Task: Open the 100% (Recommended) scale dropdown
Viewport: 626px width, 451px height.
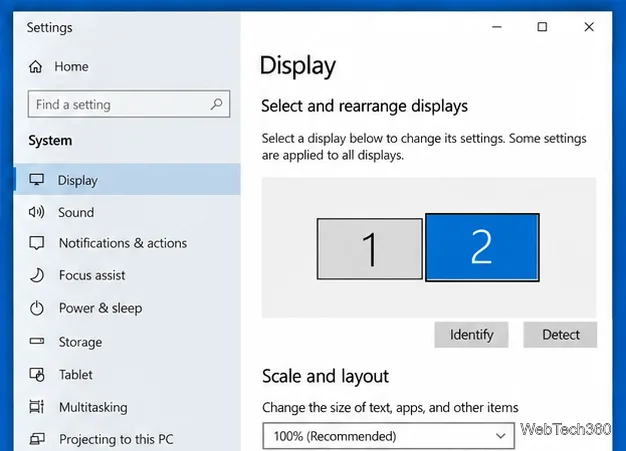Action: 388,436
